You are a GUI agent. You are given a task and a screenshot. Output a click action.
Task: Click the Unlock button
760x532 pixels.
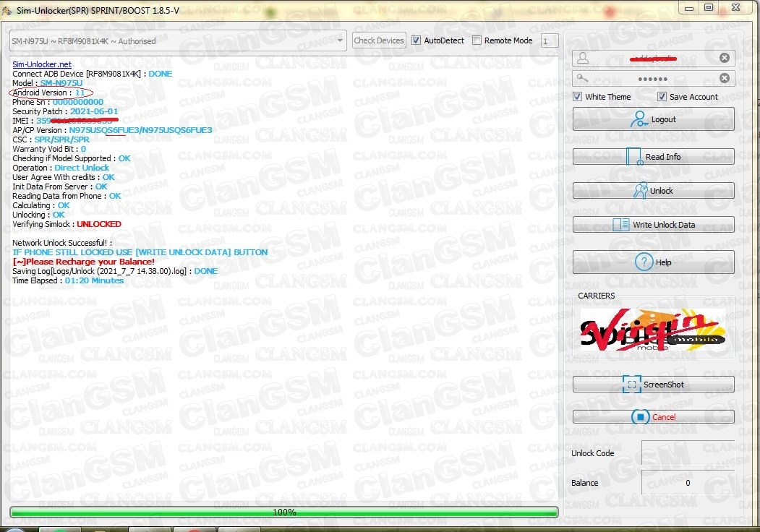point(654,190)
